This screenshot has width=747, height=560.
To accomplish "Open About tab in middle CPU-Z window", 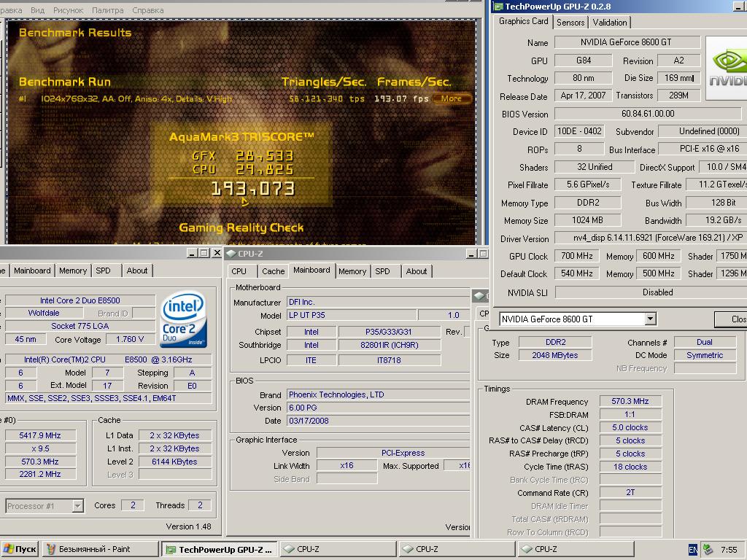I will click(x=417, y=271).
